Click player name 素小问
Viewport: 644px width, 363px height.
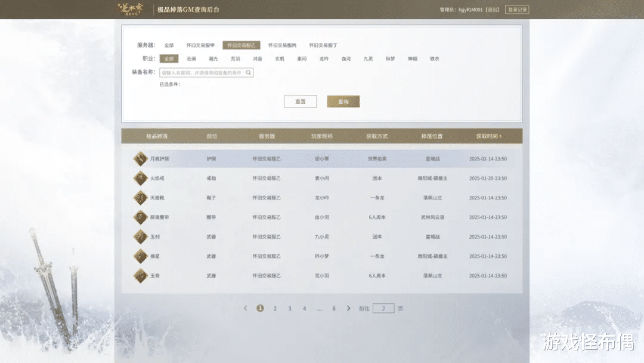pos(322,179)
